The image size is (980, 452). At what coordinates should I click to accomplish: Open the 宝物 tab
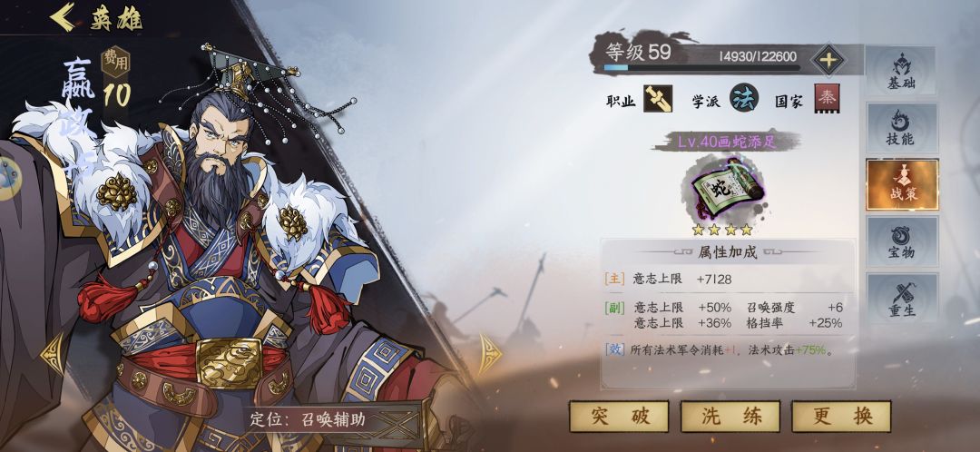tap(901, 241)
